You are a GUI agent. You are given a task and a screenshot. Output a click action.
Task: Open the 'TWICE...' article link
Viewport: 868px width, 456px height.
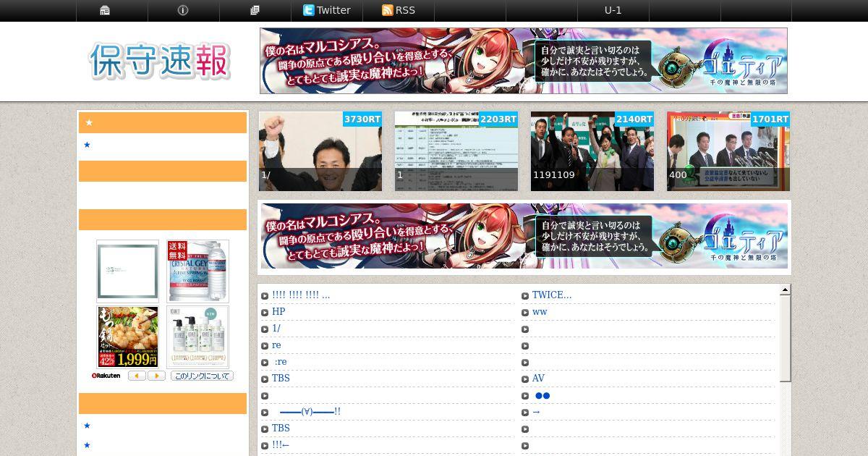(x=552, y=295)
